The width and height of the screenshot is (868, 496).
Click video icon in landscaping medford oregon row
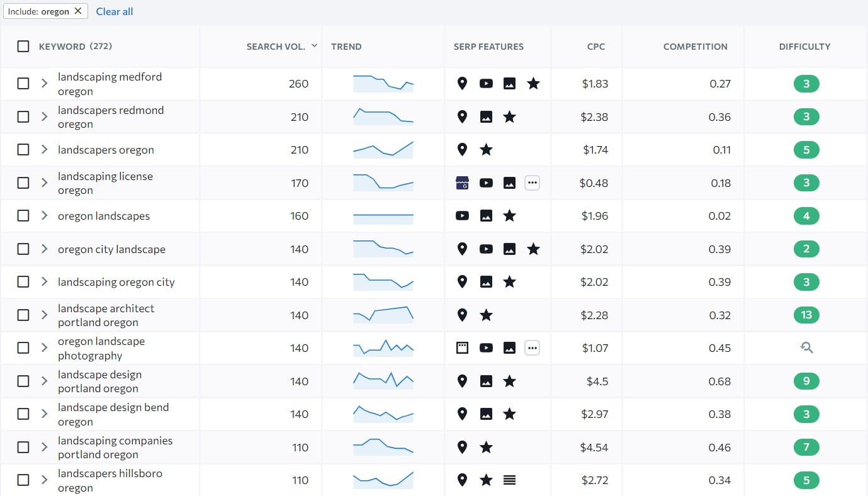pyautogui.click(x=486, y=84)
